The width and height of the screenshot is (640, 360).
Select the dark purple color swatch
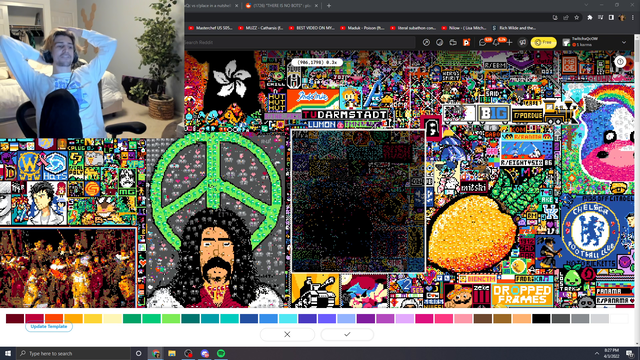(x=366, y=318)
